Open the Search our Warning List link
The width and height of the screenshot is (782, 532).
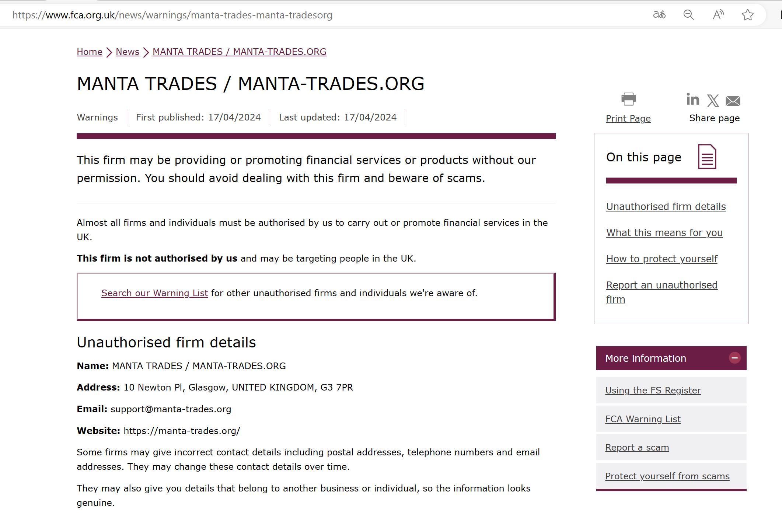[154, 293]
